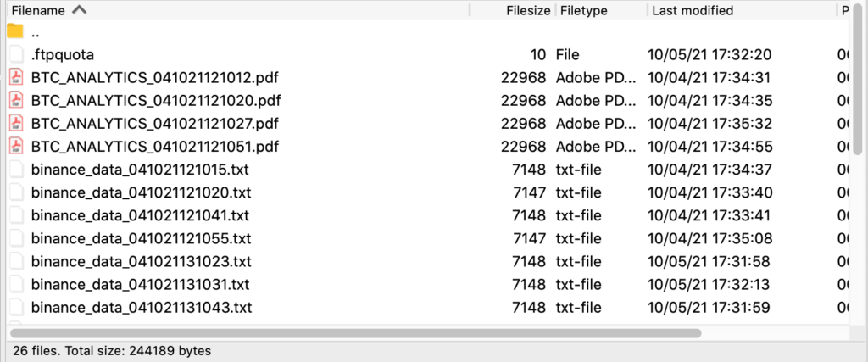
Task: Toggle sort arrow beside Filename header
Action: [79, 10]
